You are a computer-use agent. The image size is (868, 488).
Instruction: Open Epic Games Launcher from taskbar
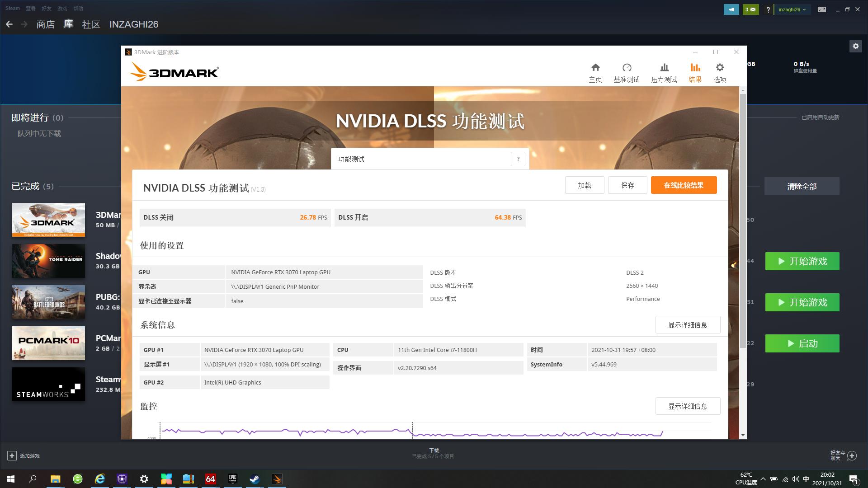[x=232, y=479]
